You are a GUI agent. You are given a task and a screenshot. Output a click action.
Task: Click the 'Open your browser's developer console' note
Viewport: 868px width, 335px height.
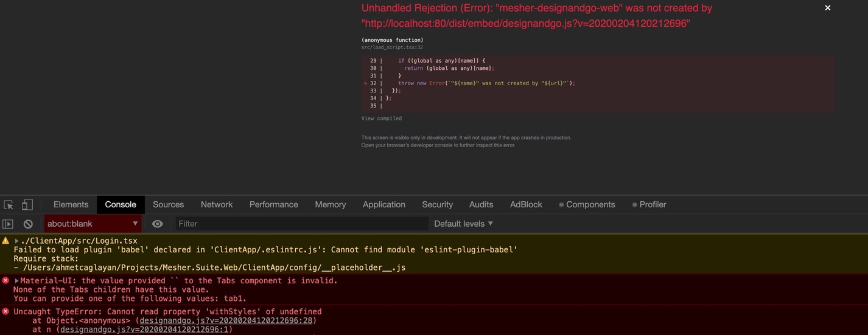point(438,145)
